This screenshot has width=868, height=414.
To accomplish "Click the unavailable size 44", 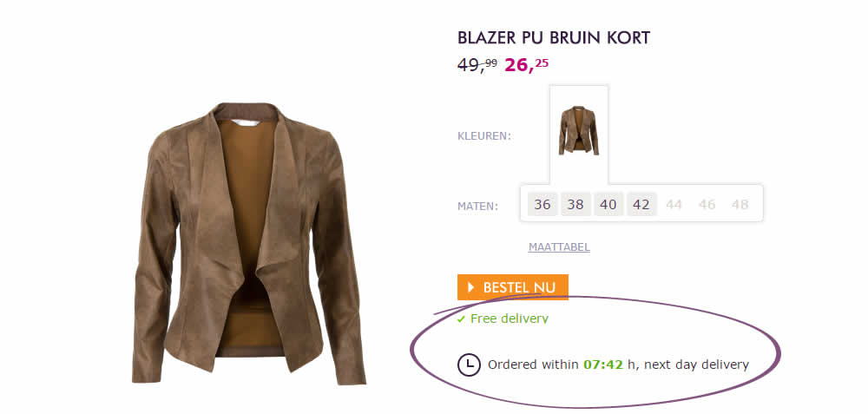I will (674, 205).
